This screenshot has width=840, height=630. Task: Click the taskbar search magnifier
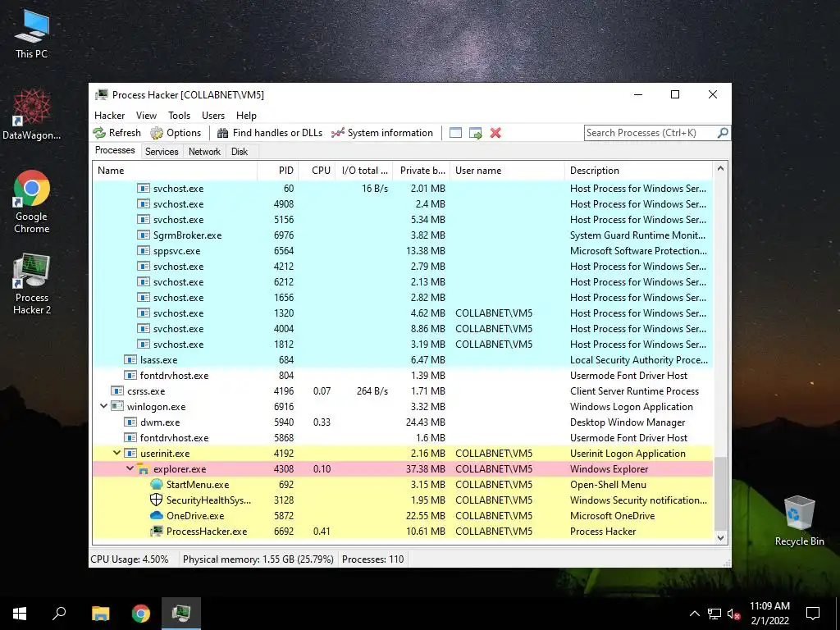pos(59,614)
